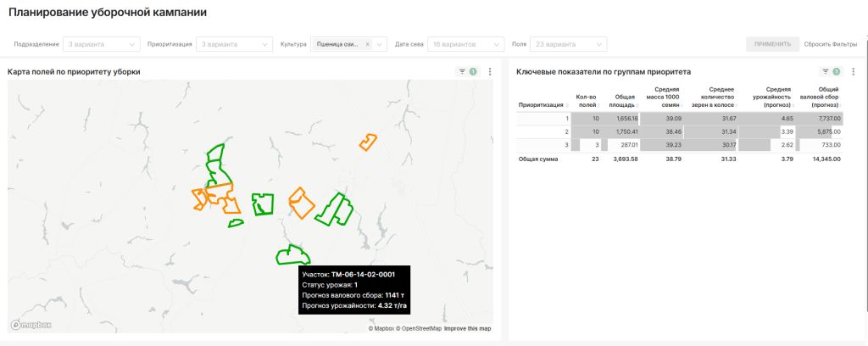Select the small green field polygon
868x346 pixels.
(x=236, y=223)
